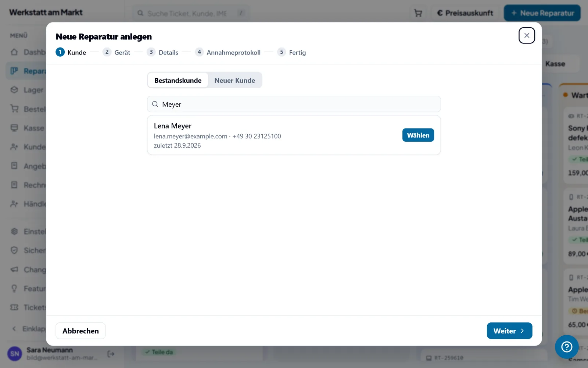
Task: Click the shopping cart icon in the top bar
Action: click(418, 13)
